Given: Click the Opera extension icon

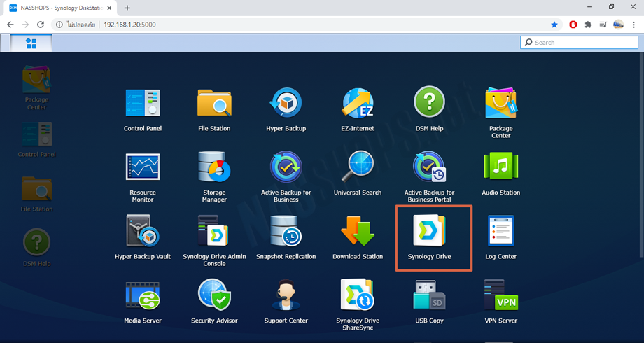Looking at the screenshot, I should pyautogui.click(x=573, y=24).
